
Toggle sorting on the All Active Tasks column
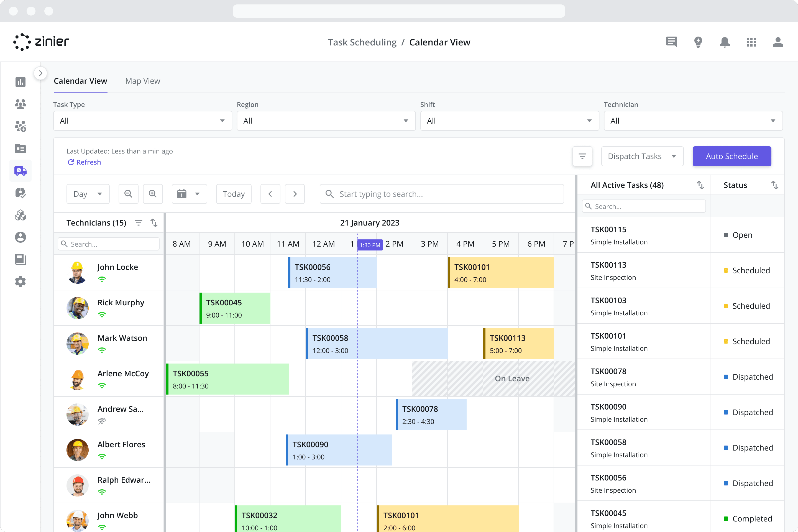click(x=700, y=185)
